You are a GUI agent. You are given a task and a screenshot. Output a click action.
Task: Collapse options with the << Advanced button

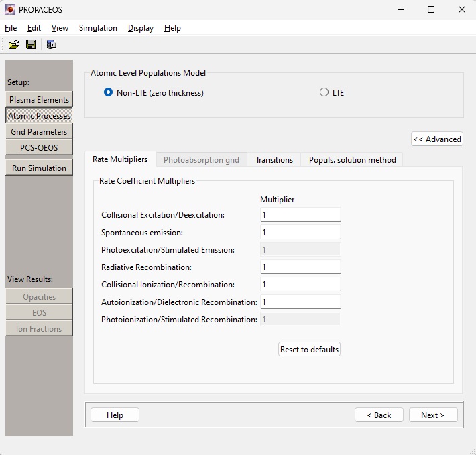coord(436,139)
